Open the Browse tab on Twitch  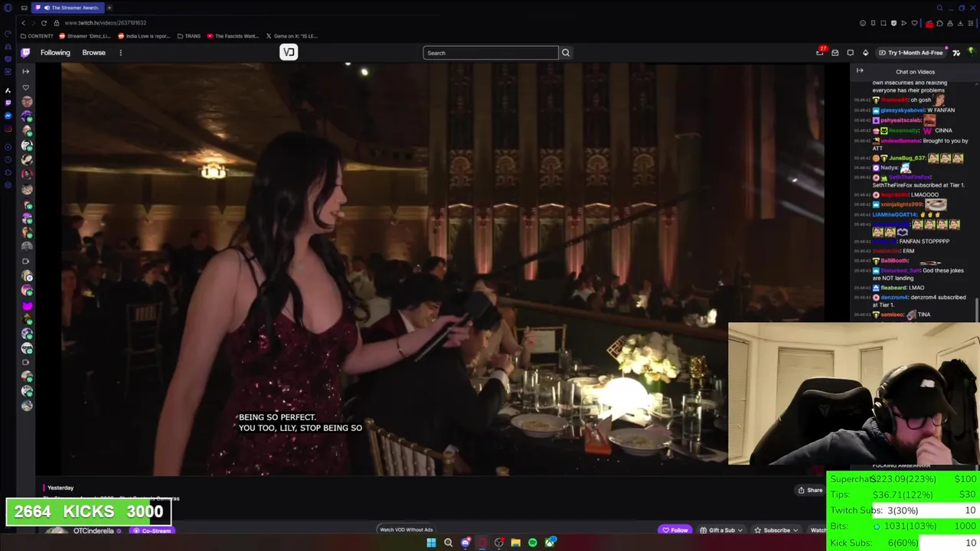(93, 53)
